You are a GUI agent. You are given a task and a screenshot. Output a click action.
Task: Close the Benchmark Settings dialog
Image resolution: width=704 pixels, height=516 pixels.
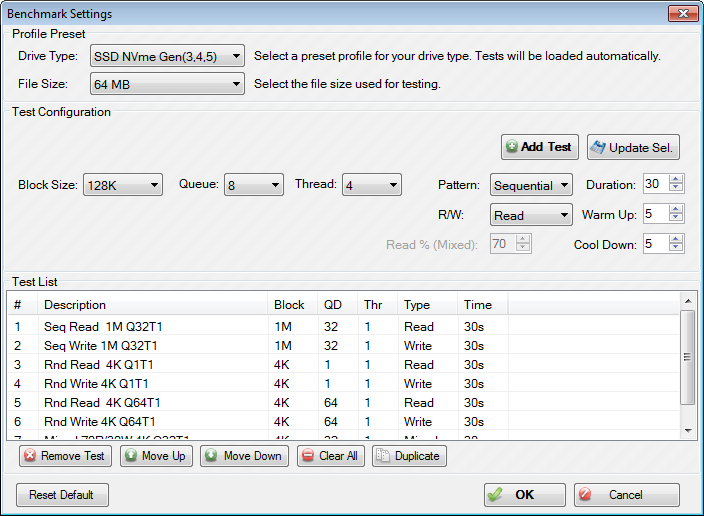(683, 13)
